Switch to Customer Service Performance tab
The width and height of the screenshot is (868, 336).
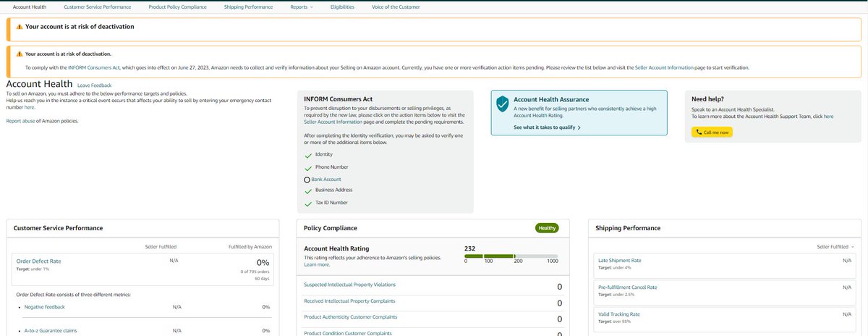98,7
